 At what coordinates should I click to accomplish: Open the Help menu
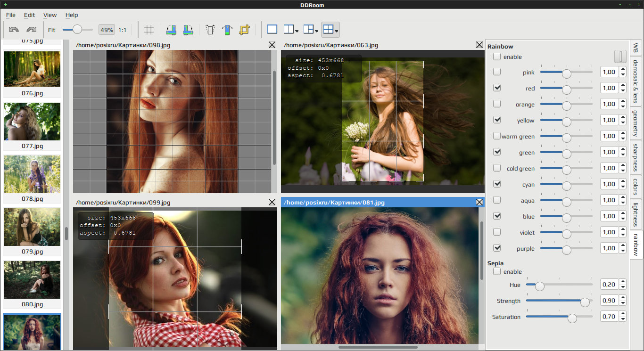point(72,15)
